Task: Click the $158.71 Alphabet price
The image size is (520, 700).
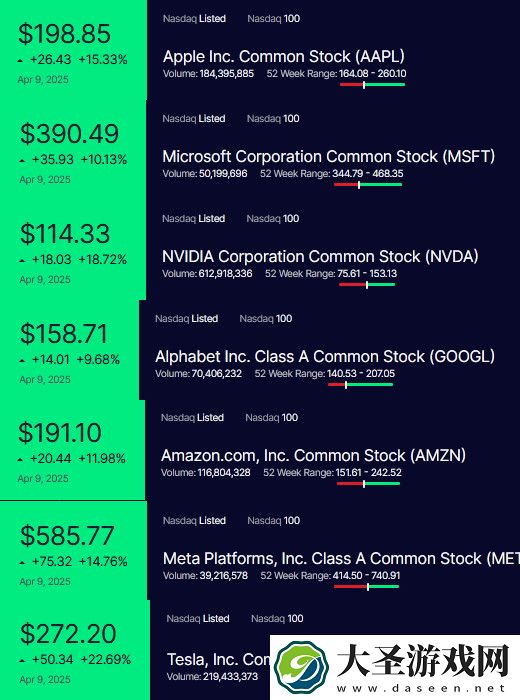Action: [x=64, y=333]
